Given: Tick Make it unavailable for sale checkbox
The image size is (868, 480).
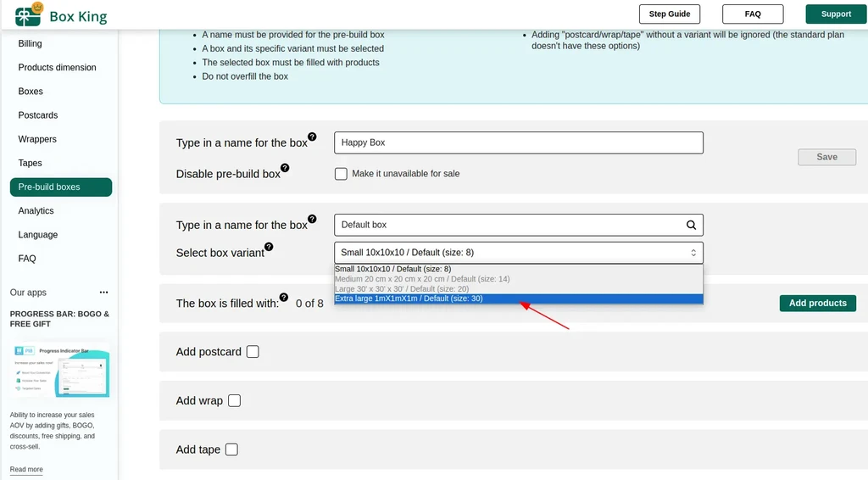Looking at the screenshot, I should pos(341,174).
